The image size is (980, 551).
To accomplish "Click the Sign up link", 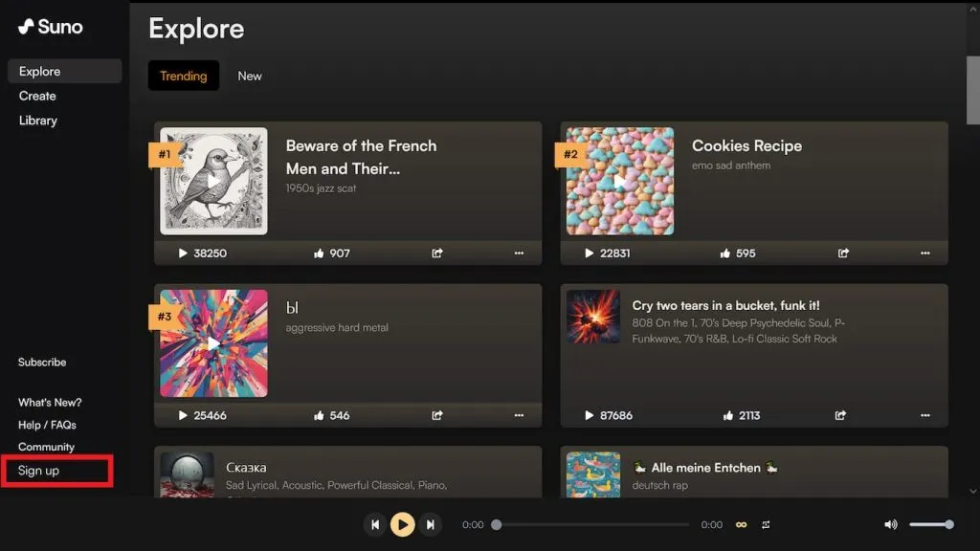I will 38,471.
